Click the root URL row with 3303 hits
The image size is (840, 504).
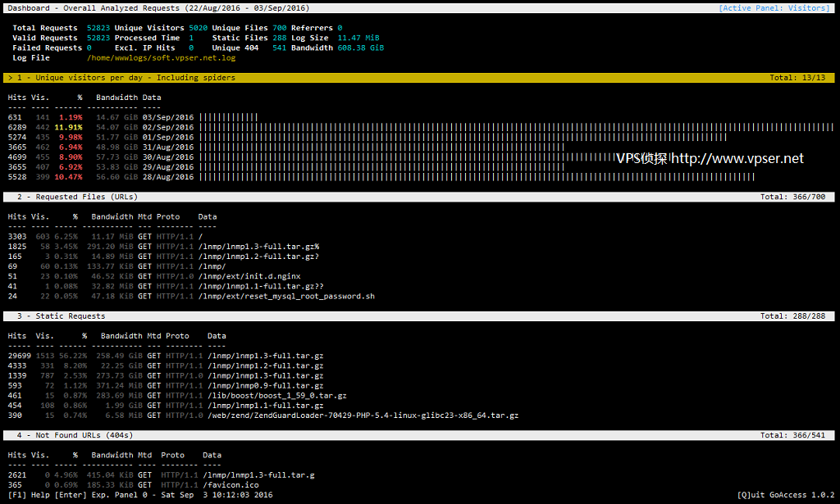click(106, 237)
